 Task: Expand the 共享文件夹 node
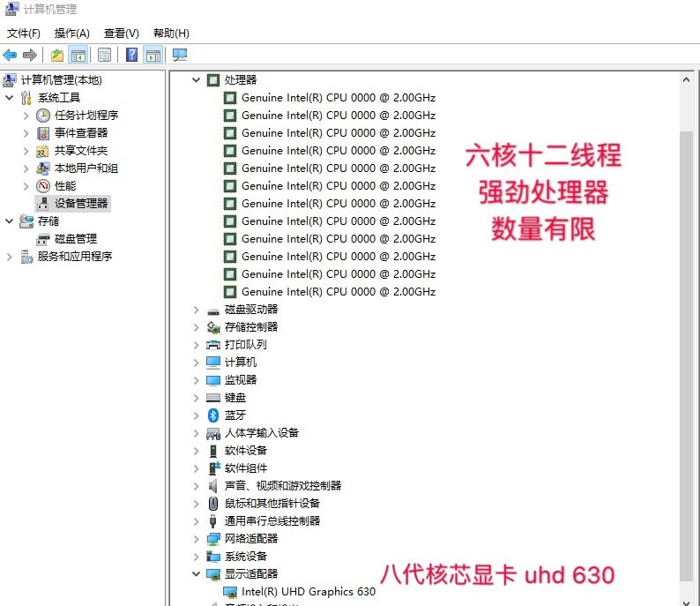26,151
